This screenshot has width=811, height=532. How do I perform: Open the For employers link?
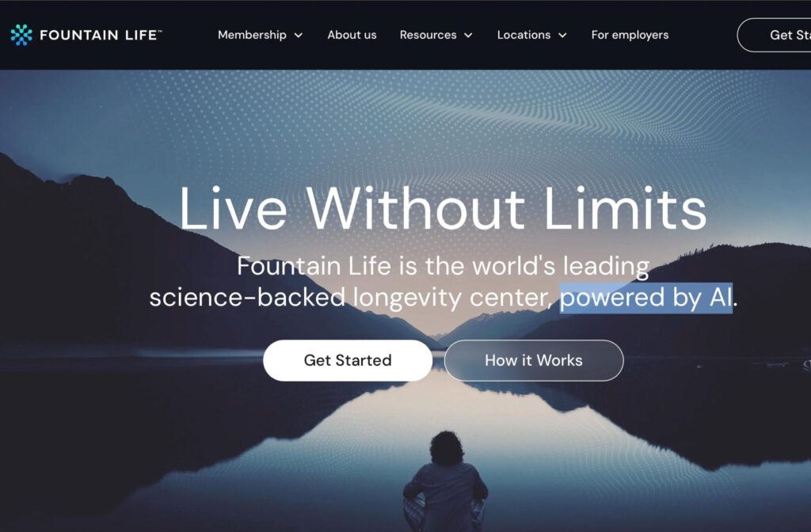630,35
